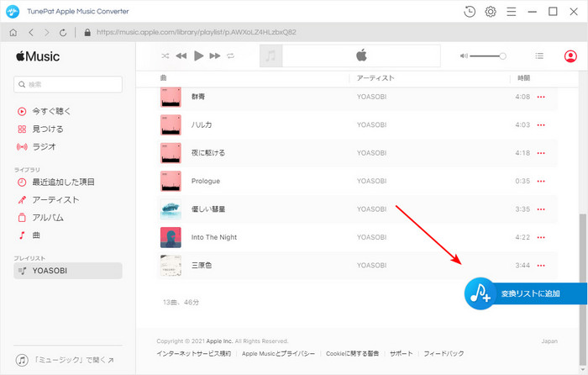Click the 優しい彗星 album thumbnail
Viewport: 588px width, 375px height.
point(171,209)
